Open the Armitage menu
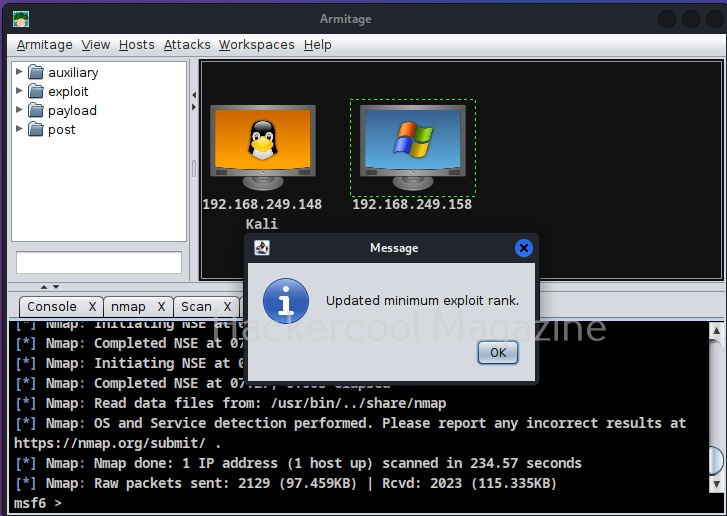 click(x=45, y=45)
